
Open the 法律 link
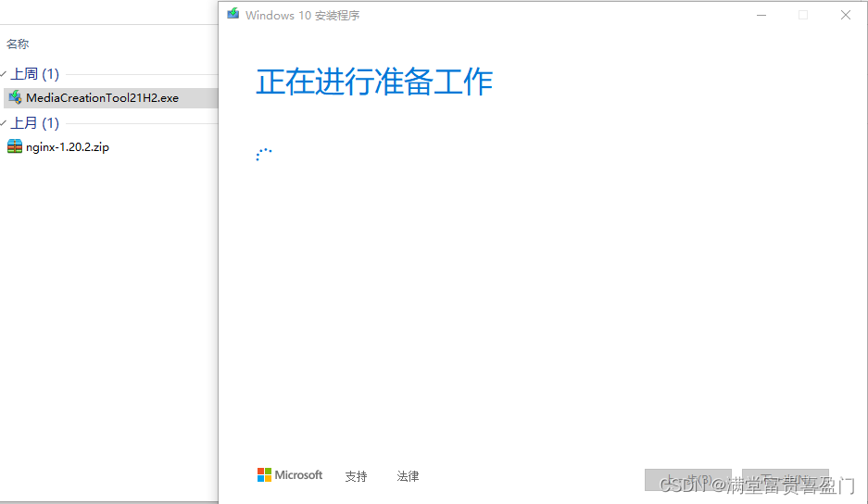(408, 476)
